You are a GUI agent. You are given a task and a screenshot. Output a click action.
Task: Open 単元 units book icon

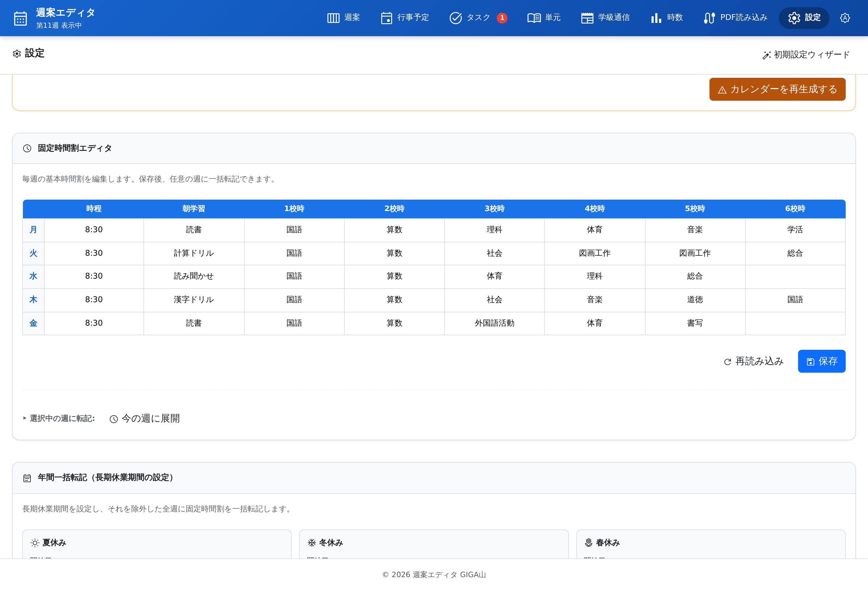[534, 17]
